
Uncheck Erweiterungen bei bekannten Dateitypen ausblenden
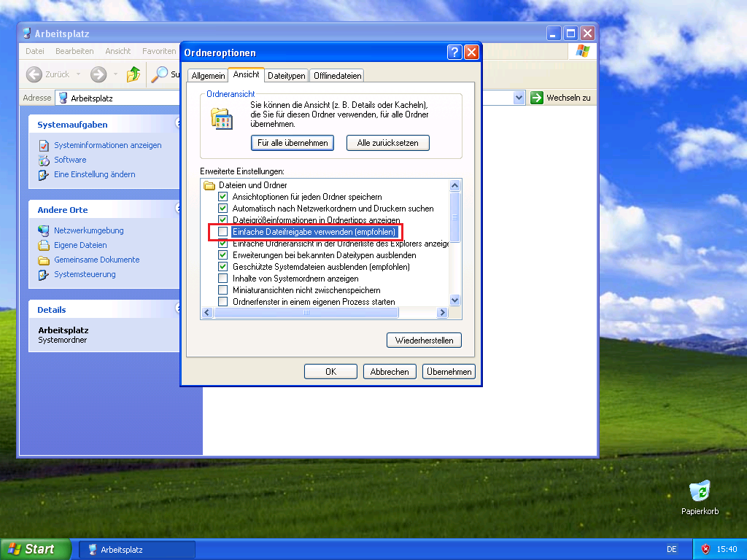[223, 254]
